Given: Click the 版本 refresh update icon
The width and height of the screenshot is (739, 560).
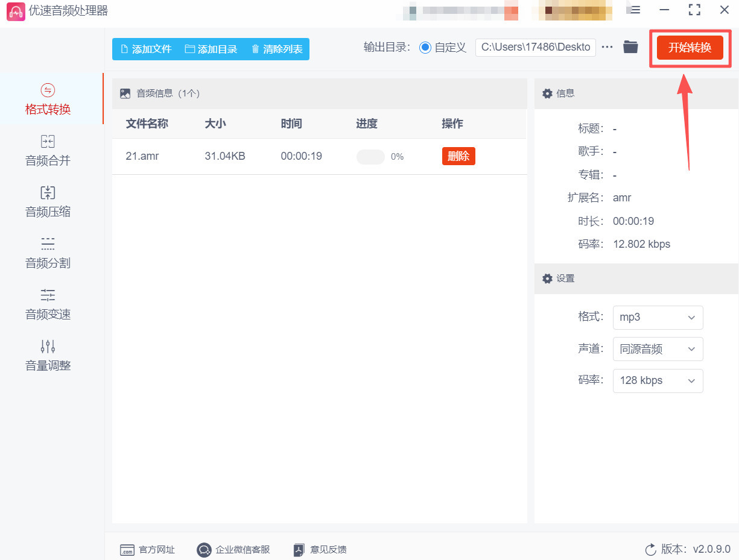Looking at the screenshot, I should tap(650, 549).
